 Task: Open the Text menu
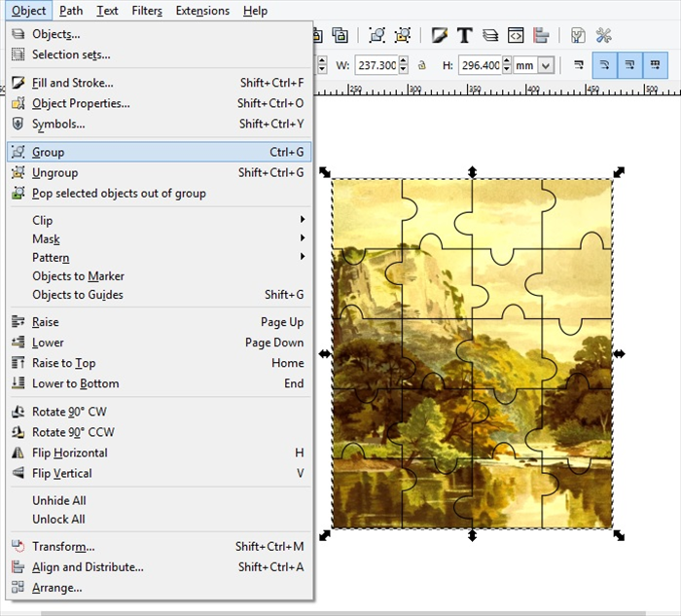(x=107, y=11)
